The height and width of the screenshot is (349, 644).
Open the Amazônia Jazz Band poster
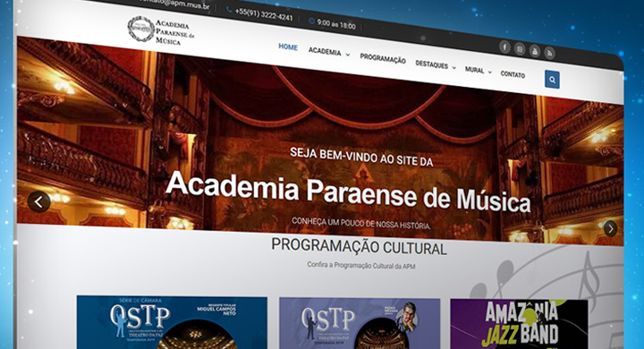519,324
